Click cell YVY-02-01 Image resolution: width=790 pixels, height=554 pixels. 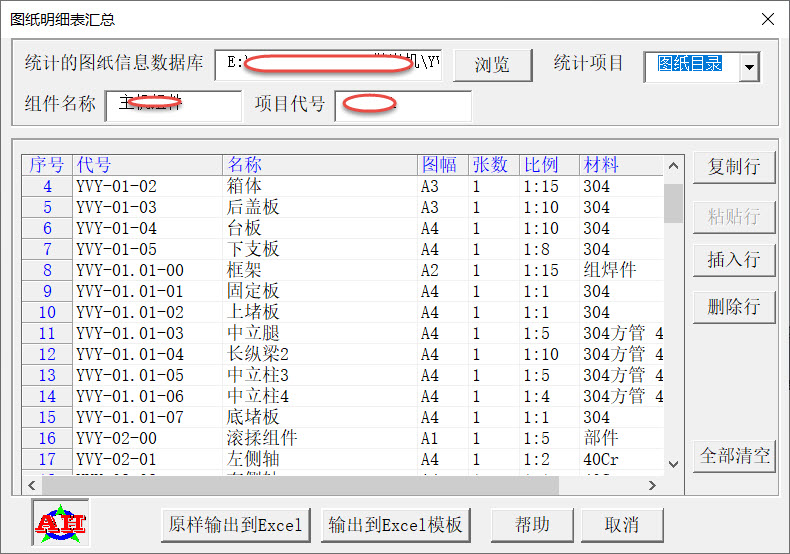click(148, 459)
